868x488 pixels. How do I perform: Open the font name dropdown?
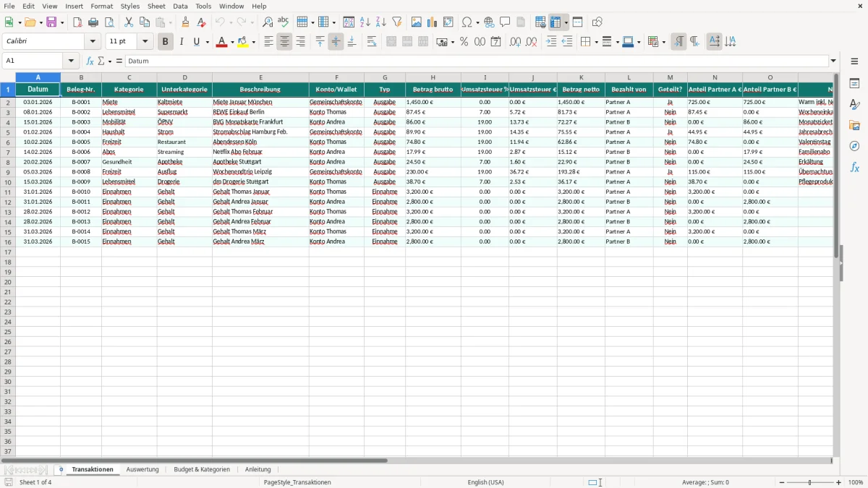(x=92, y=42)
